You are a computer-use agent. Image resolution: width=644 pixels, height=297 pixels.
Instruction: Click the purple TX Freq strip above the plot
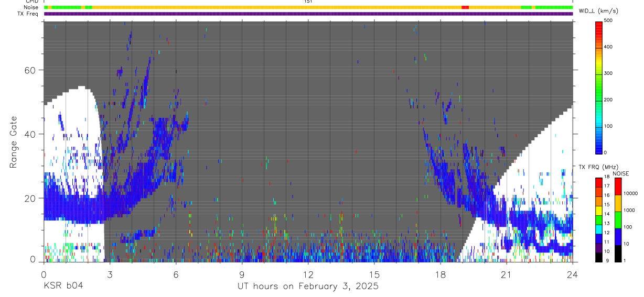point(308,14)
